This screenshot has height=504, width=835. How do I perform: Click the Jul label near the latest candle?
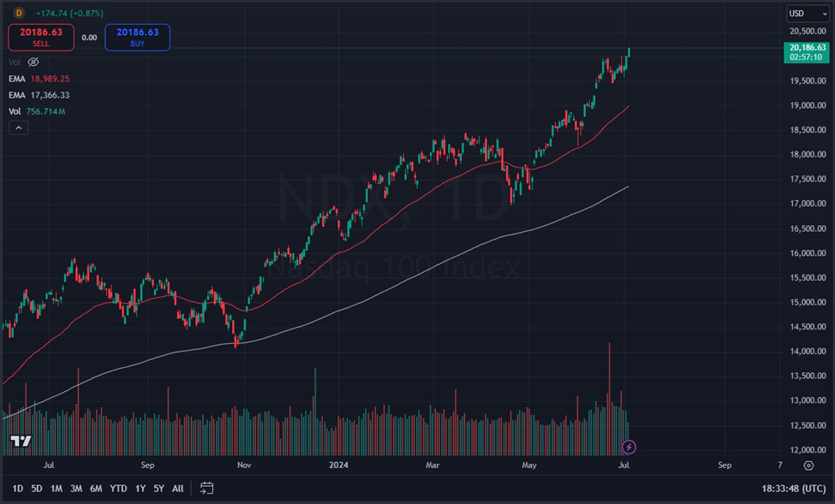pyautogui.click(x=623, y=465)
